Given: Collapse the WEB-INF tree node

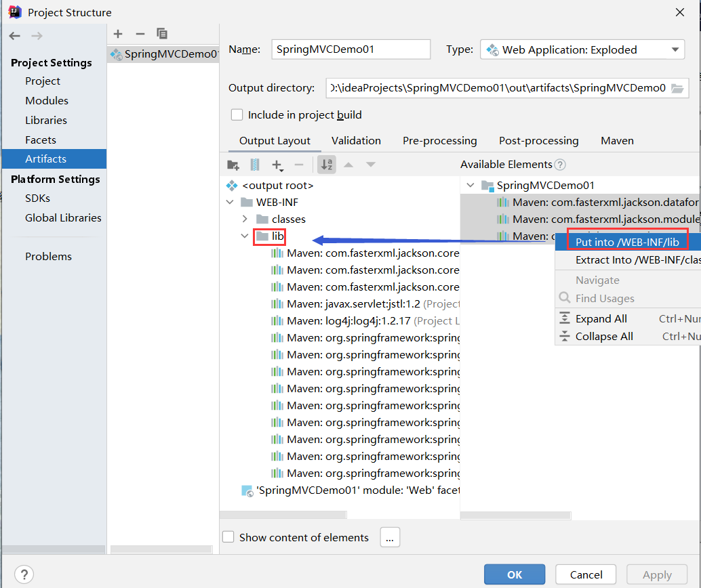Looking at the screenshot, I should click(x=231, y=203).
